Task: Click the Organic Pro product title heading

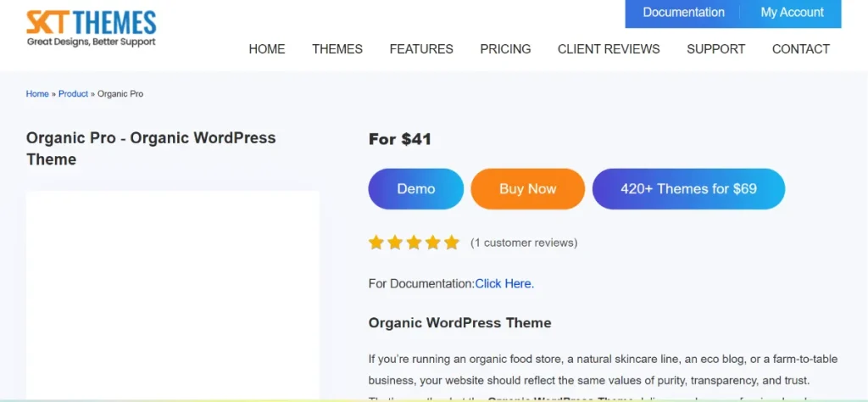Action: pyautogui.click(x=151, y=148)
